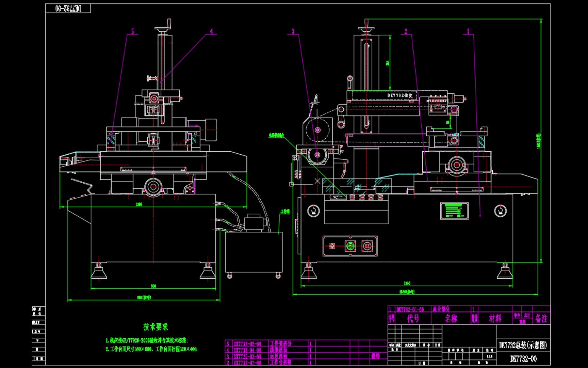Click the 材料 column header in parts list
This screenshot has height=368, width=588.
496,318
